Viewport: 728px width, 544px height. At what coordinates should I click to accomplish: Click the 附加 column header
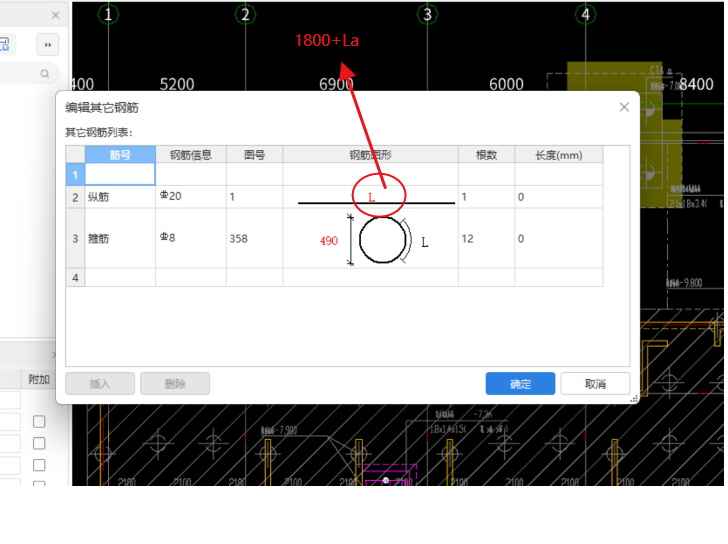click(x=39, y=380)
